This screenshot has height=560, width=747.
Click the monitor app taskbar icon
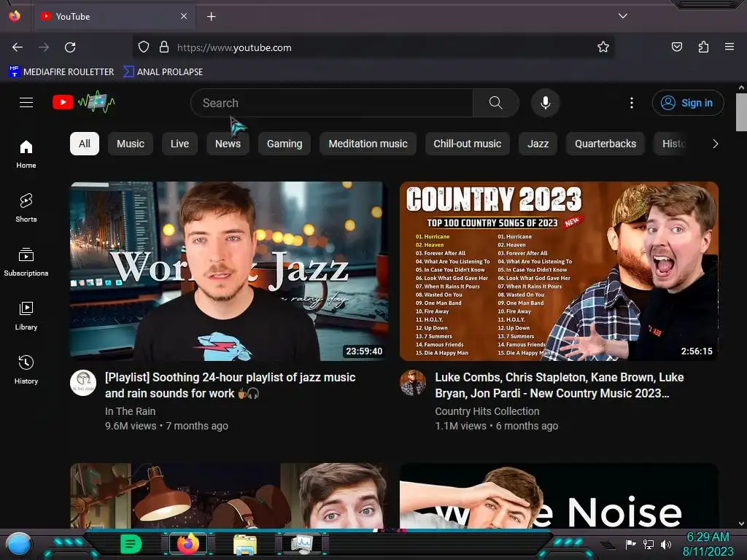pos(302,544)
